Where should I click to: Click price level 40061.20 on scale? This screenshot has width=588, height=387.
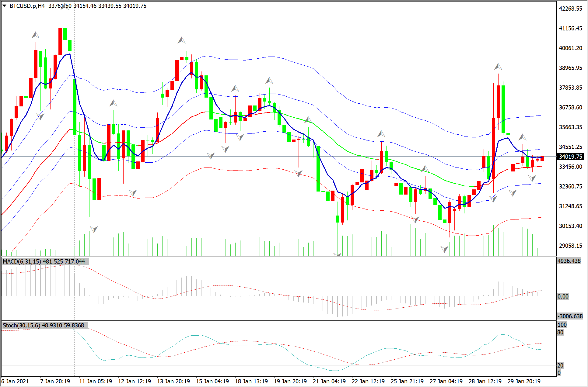(x=571, y=48)
